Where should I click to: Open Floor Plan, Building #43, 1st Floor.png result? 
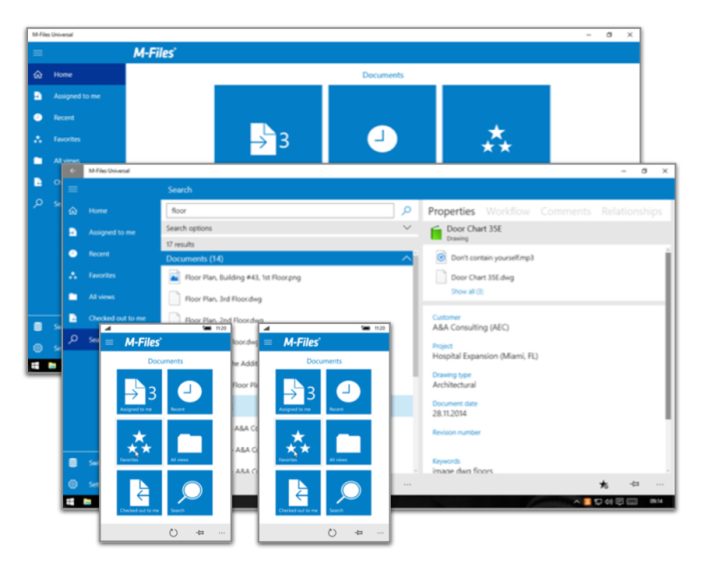tap(287, 278)
